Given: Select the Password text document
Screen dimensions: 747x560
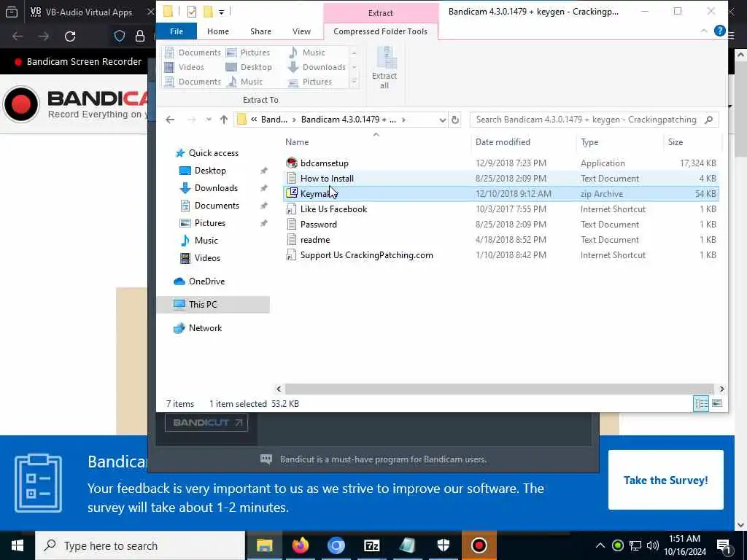Looking at the screenshot, I should click(x=318, y=225).
